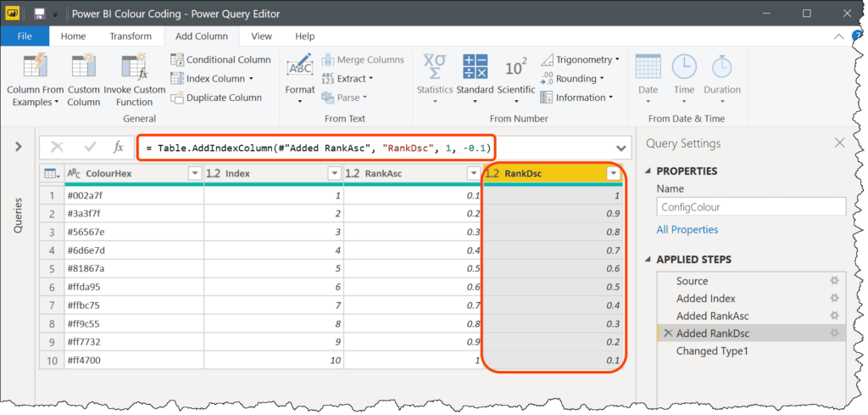Open settings gear for Source step

(834, 281)
